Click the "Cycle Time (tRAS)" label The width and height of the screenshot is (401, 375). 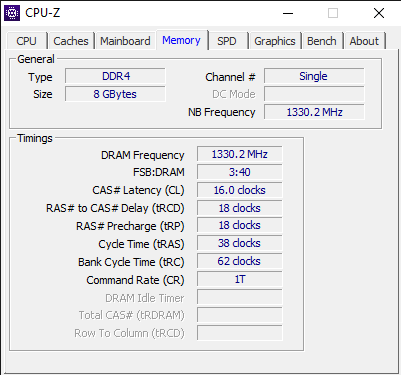(x=141, y=244)
